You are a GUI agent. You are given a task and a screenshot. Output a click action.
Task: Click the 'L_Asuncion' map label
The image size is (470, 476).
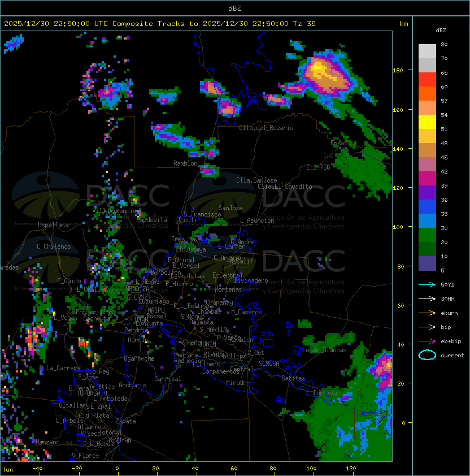(257, 220)
